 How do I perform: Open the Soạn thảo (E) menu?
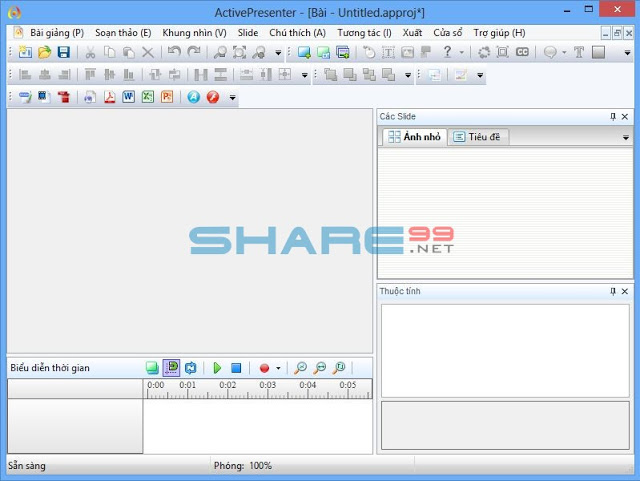point(123,33)
